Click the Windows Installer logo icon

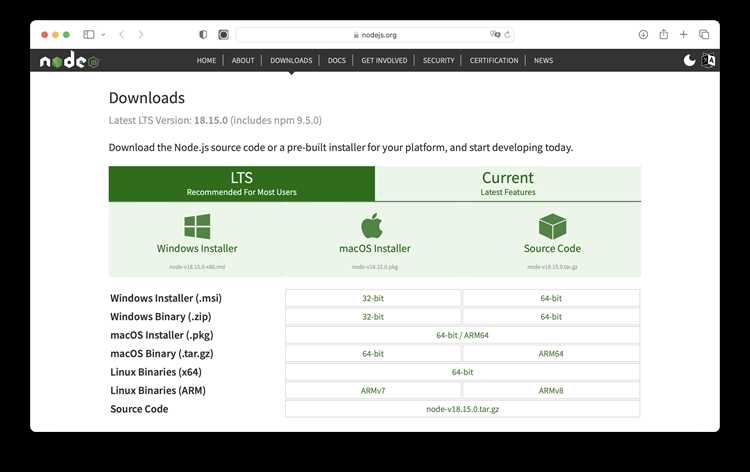(x=197, y=226)
